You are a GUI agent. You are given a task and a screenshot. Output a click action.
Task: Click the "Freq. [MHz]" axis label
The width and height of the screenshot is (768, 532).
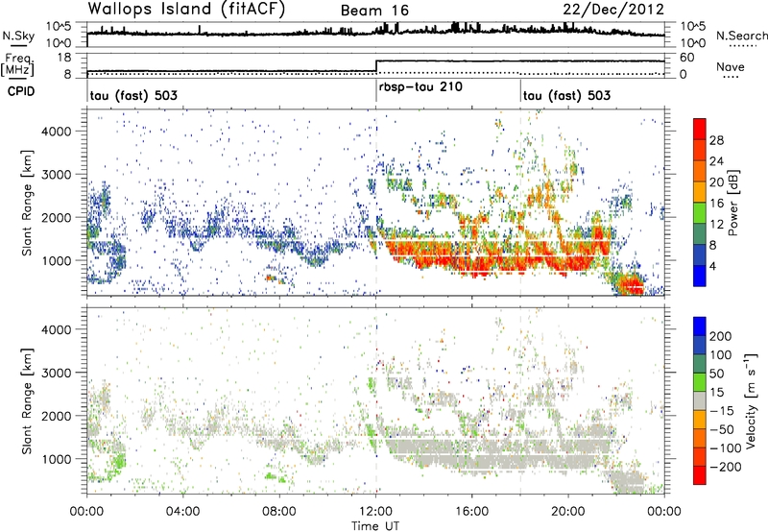pyautogui.click(x=17, y=64)
